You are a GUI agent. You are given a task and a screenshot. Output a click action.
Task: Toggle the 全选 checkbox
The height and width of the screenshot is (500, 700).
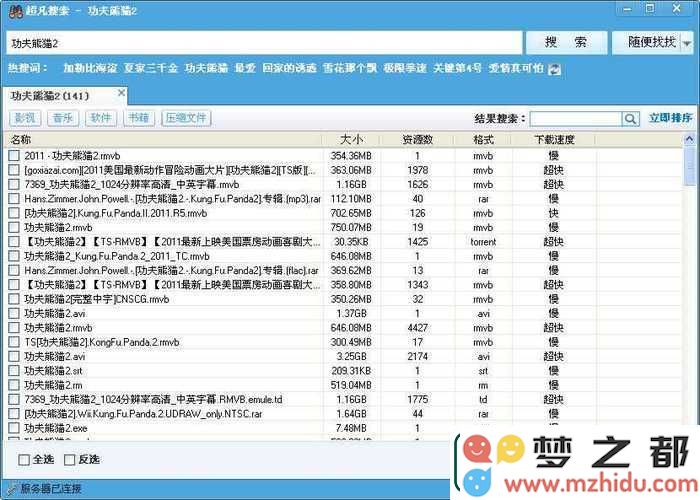[24, 459]
